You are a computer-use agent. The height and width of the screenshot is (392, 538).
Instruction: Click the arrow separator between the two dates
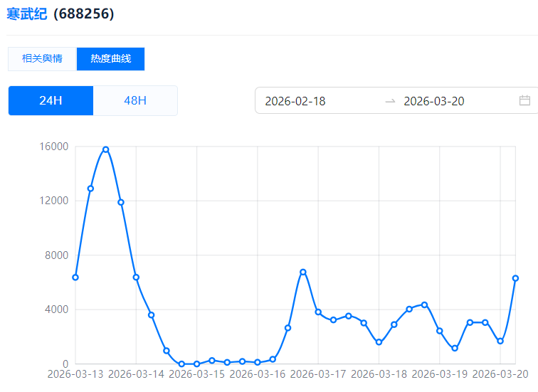pos(390,101)
